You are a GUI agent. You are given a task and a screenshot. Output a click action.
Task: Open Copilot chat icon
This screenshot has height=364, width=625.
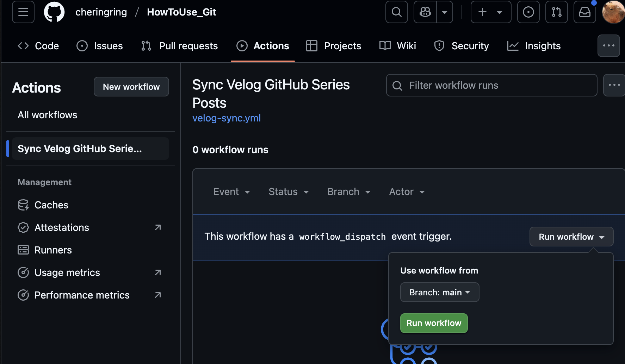425,12
